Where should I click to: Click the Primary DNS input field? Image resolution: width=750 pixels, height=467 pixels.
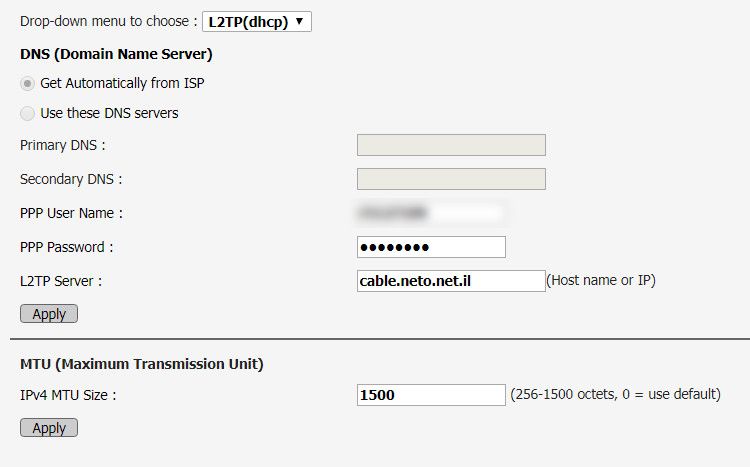coord(451,145)
